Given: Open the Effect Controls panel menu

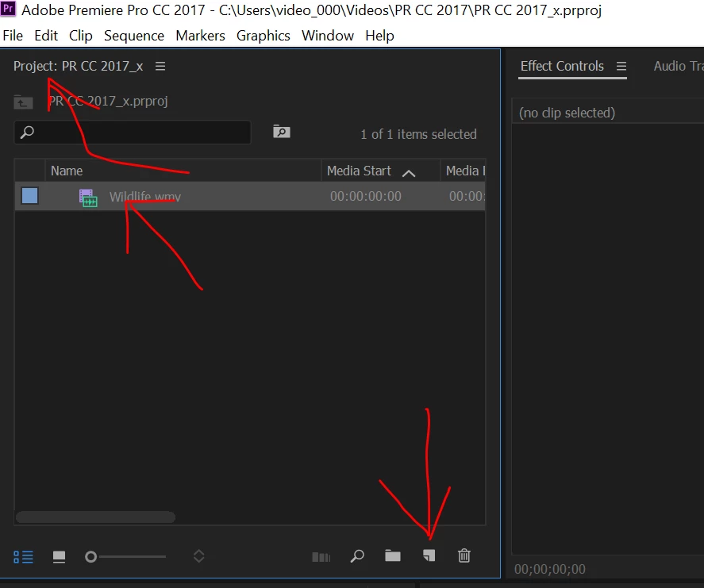Looking at the screenshot, I should coord(621,67).
